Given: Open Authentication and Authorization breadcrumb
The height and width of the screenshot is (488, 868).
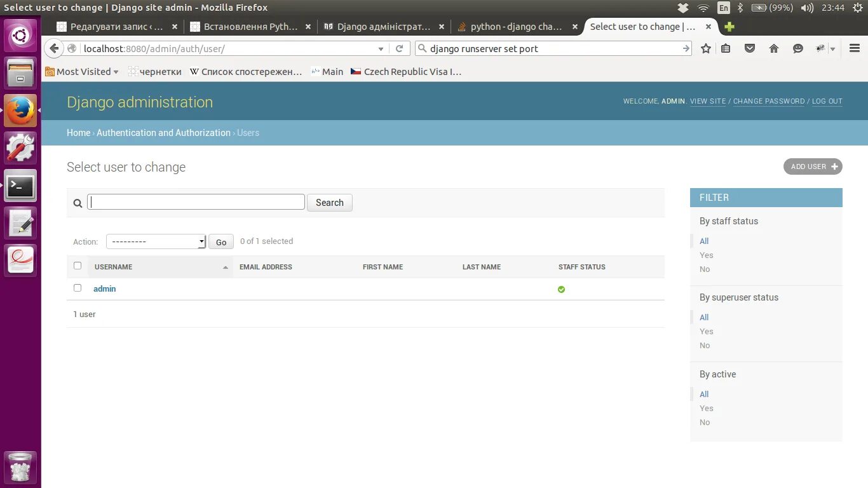Looking at the screenshot, I should [163, 133].
